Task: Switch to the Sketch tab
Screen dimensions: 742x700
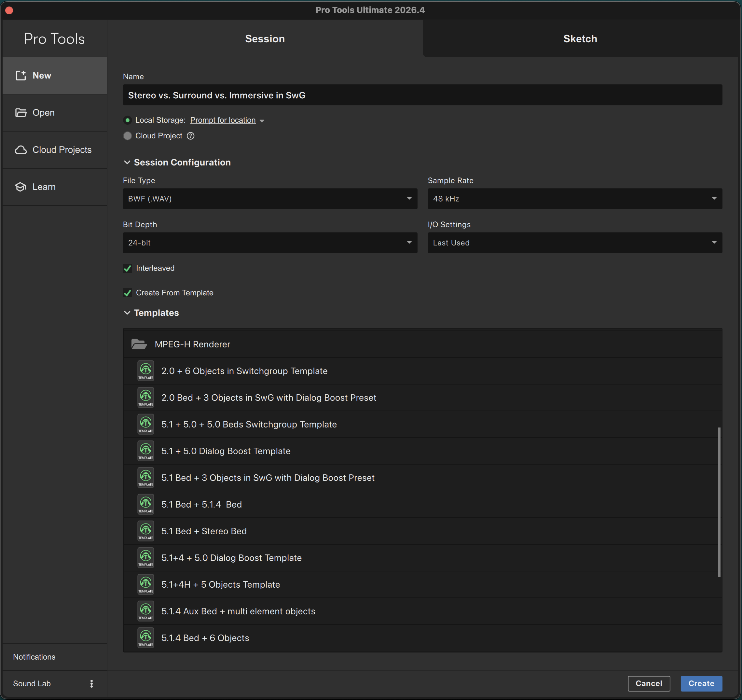Action: 580,39
